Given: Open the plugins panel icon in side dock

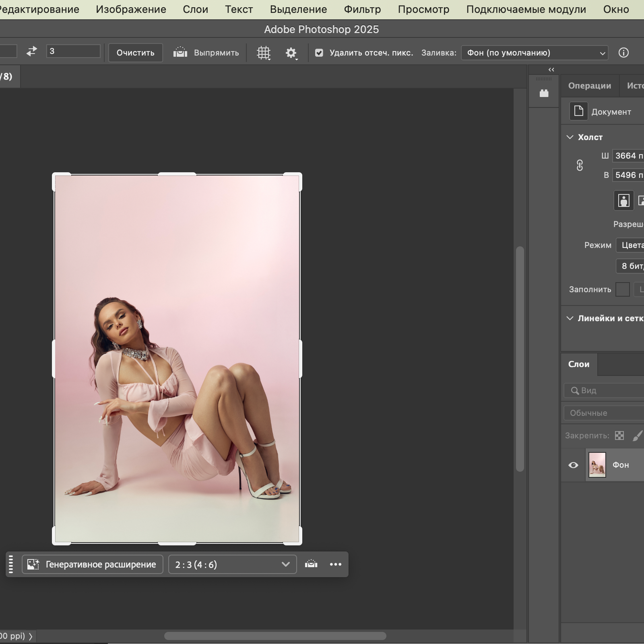Looking at the screenshot, I should pos(544,93).
